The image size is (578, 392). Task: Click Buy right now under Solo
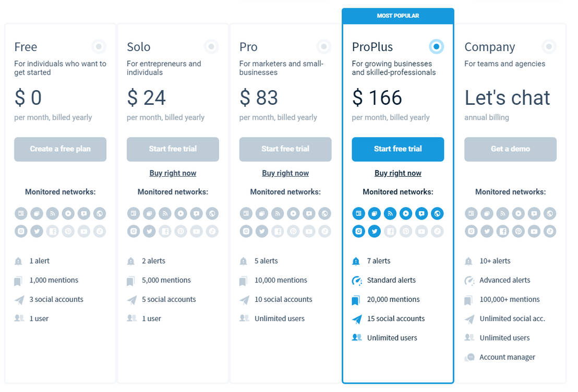coord(173,173)
